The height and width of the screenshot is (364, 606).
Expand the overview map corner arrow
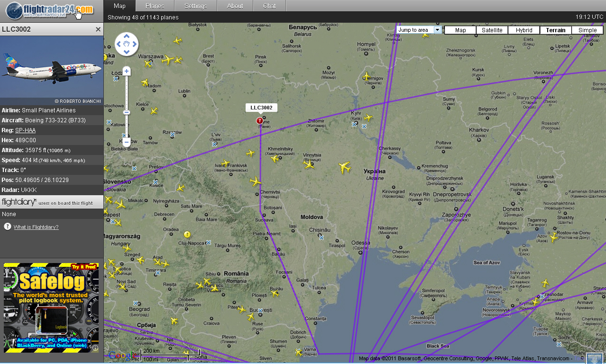[595, 358]
